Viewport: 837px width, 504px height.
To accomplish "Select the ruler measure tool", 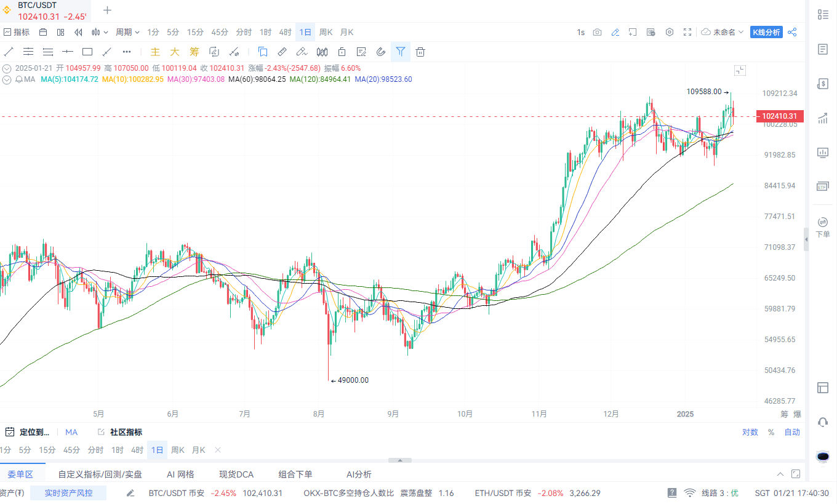I will pos(282,52).
